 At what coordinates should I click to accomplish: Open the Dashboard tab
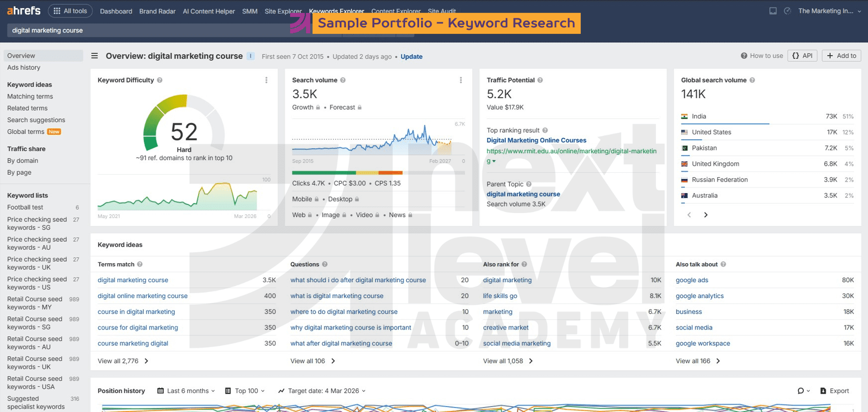[116, 11]
